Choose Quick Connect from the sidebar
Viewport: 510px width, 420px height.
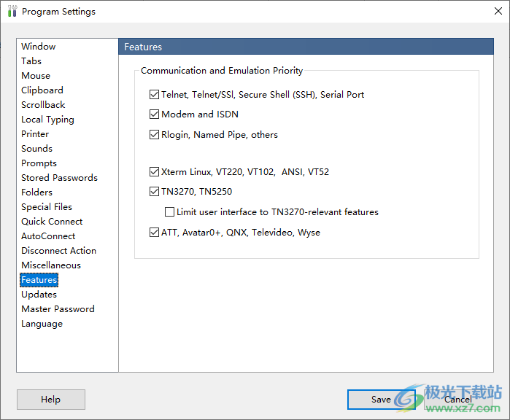coord(52,222)
